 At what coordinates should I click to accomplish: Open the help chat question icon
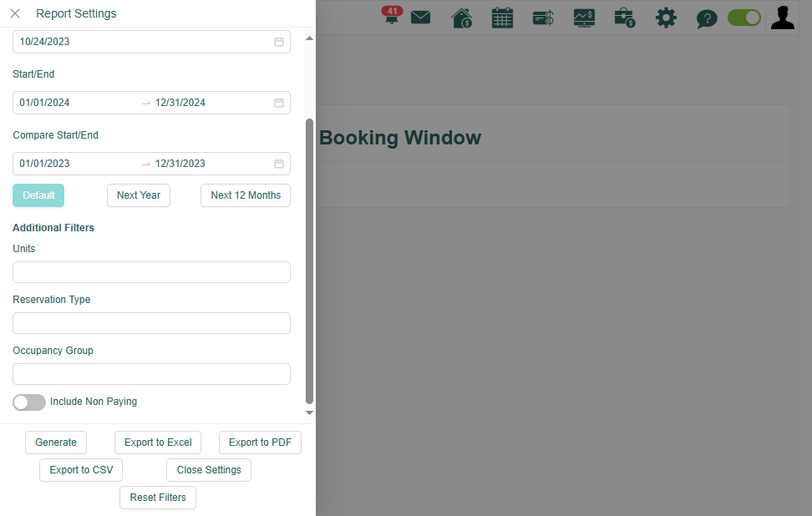tap(707, 18)
